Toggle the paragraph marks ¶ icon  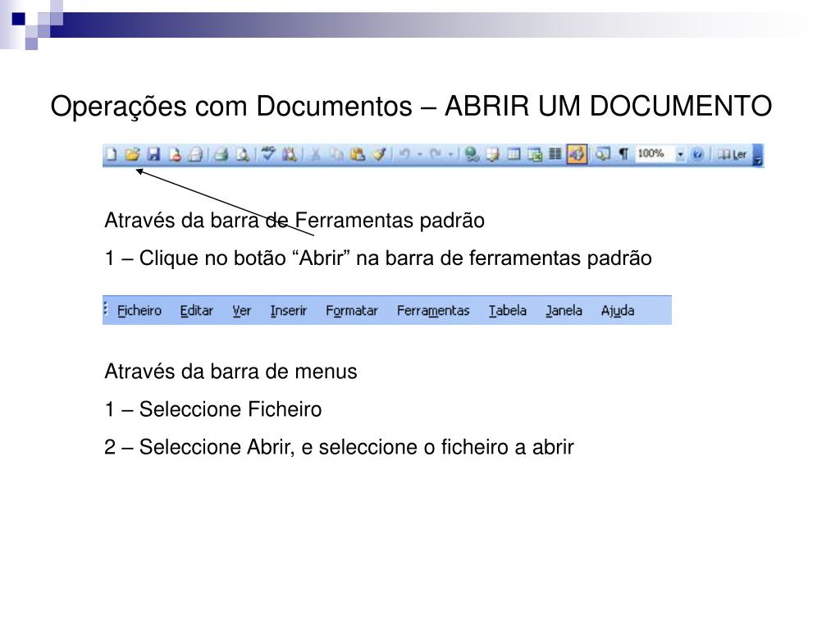(623, 154)
